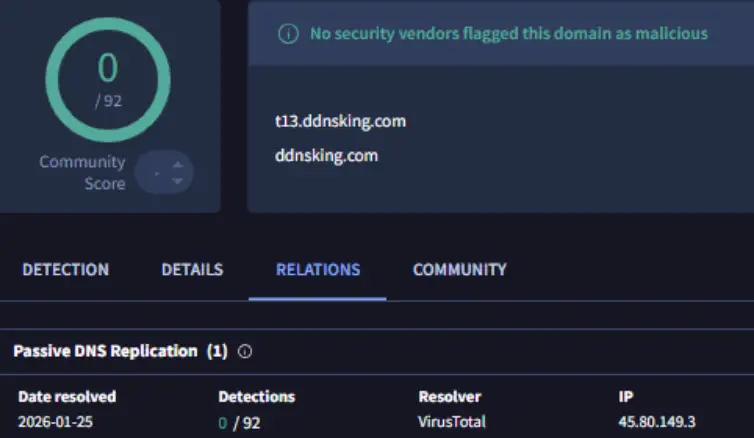This screenshot has width=754, height=438.
Task: Upvote the community score with the up arrow
Action: click(178, 164)
